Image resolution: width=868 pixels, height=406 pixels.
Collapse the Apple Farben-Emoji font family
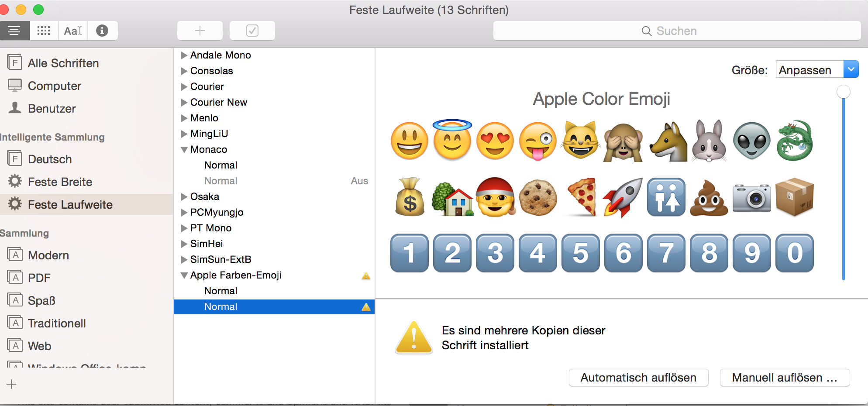point(184,275)
